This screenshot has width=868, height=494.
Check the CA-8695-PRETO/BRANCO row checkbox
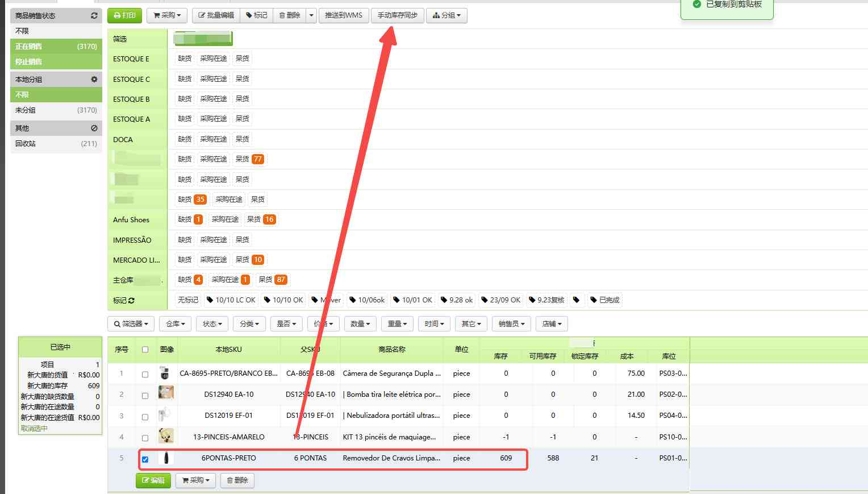145,375
